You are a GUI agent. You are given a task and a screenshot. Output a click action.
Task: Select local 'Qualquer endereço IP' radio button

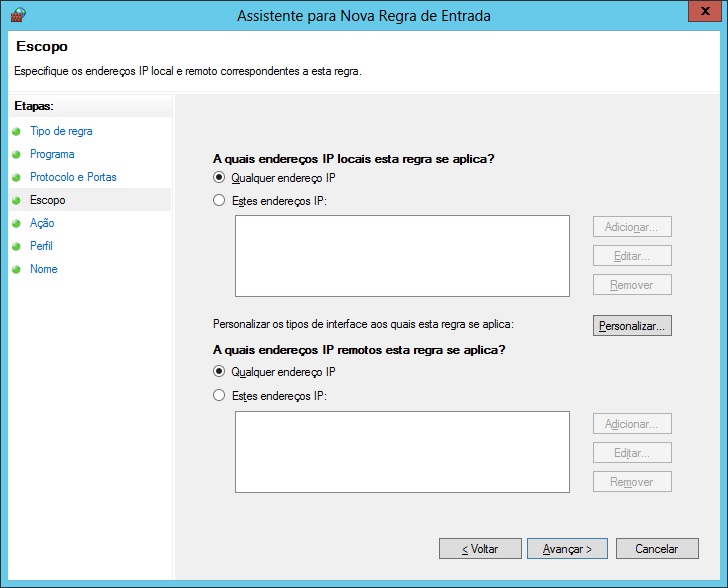[220, 178]
